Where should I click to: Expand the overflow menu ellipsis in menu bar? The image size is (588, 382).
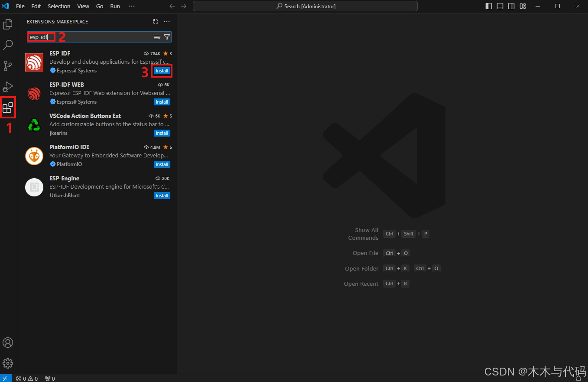132,6
